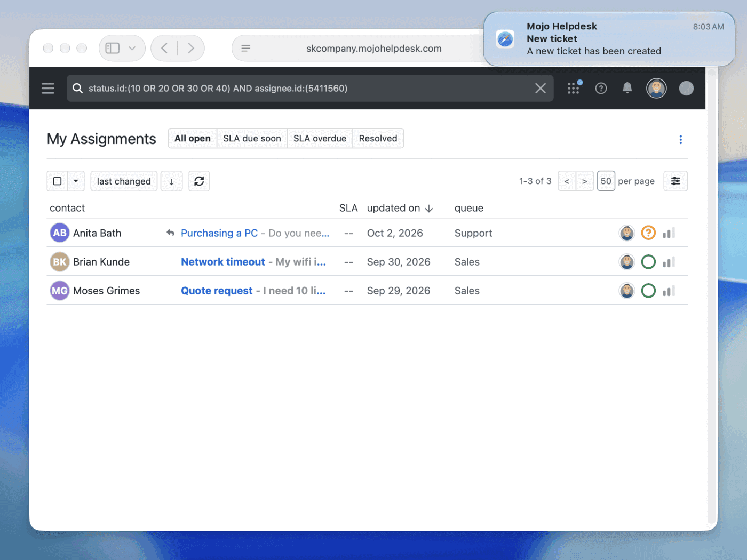Click the gray status circle in header
Image resolution: width=747 pixels, height=560 pixels.
[x=686, y=88]
